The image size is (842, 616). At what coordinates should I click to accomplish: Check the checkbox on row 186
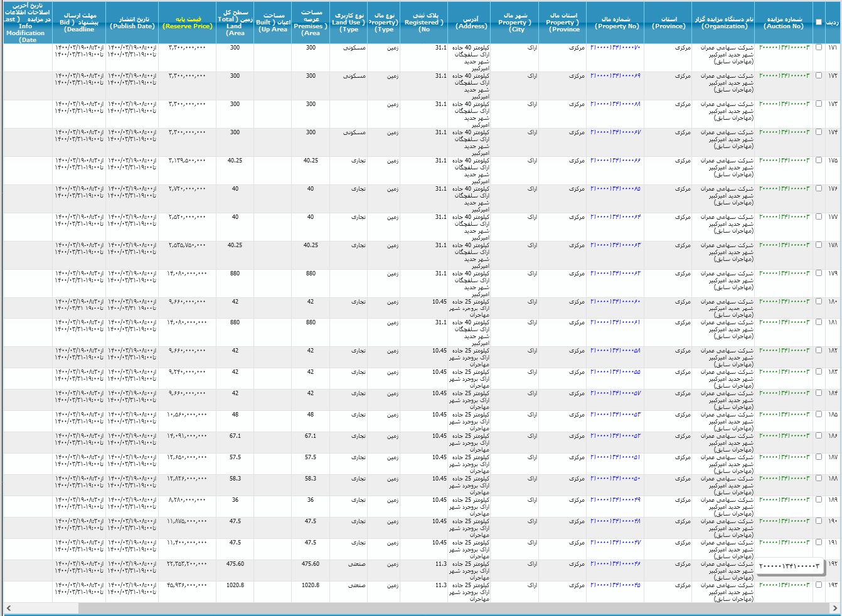click(818, 436)
